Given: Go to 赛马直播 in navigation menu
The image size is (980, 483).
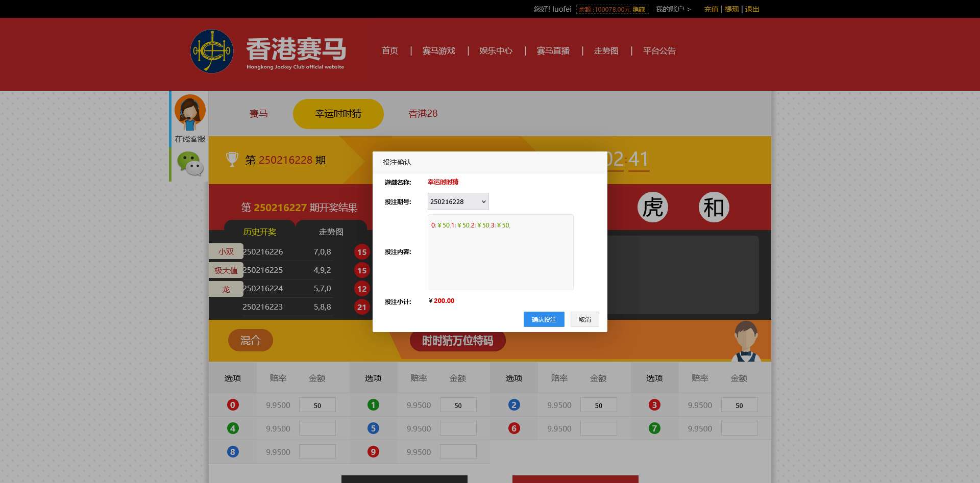Looking at the screenshot, I should 553,51.
